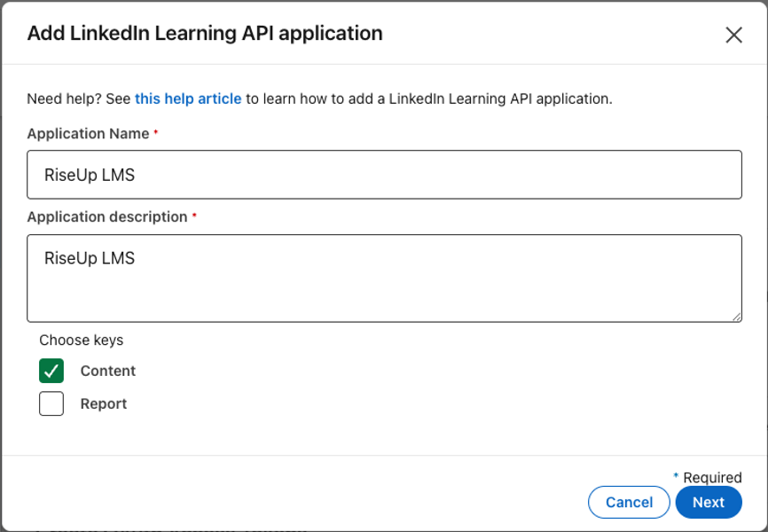Cancel adding the API application

coord(629,502)
